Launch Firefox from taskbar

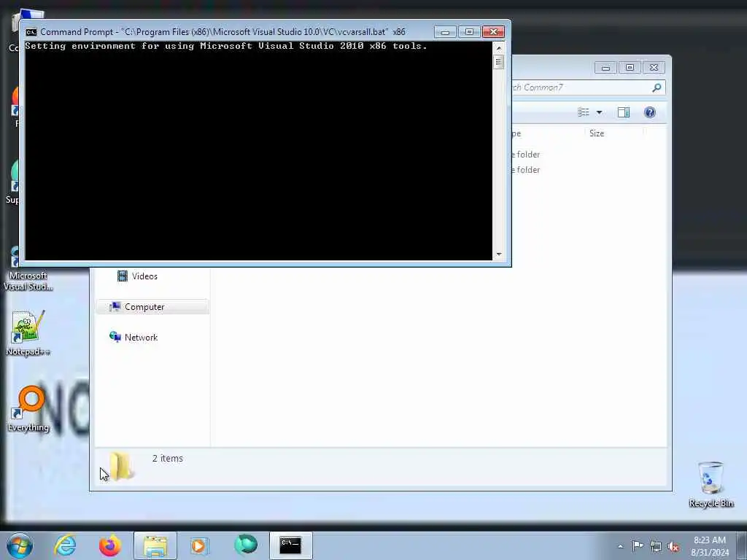coord(109,545)
